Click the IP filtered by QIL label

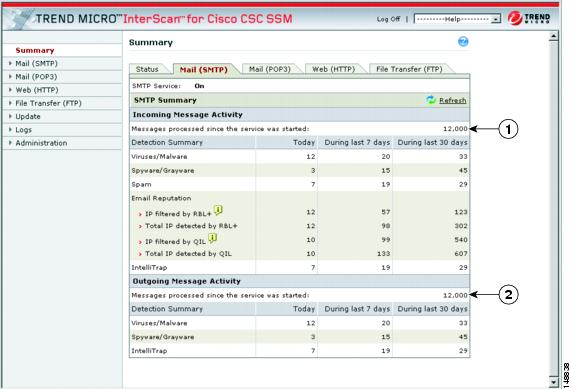click(176, 241)
